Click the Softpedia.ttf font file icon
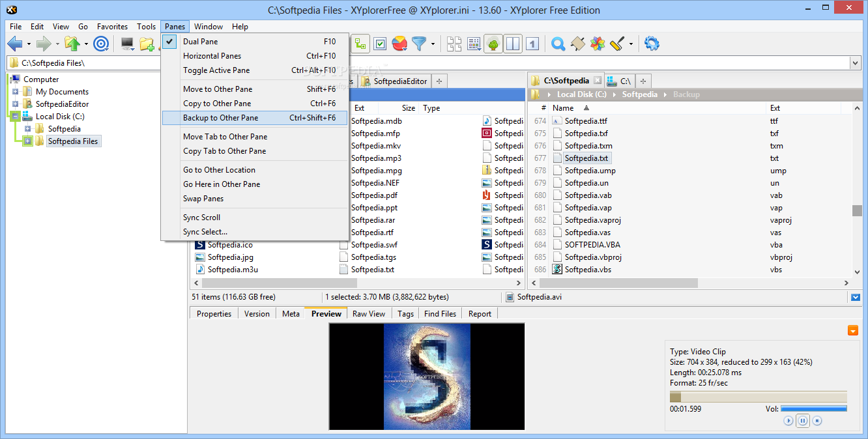This screenshot has height=439, width=868. [557, 120]
